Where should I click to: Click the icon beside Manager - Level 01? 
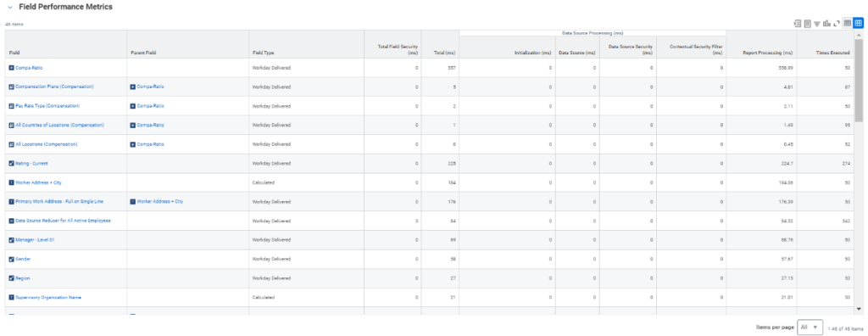pyautogui.click(x=11, y=240)
